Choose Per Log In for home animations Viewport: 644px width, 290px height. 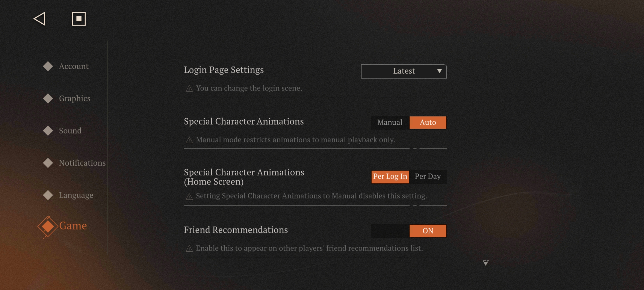click(x=390, y=177)
